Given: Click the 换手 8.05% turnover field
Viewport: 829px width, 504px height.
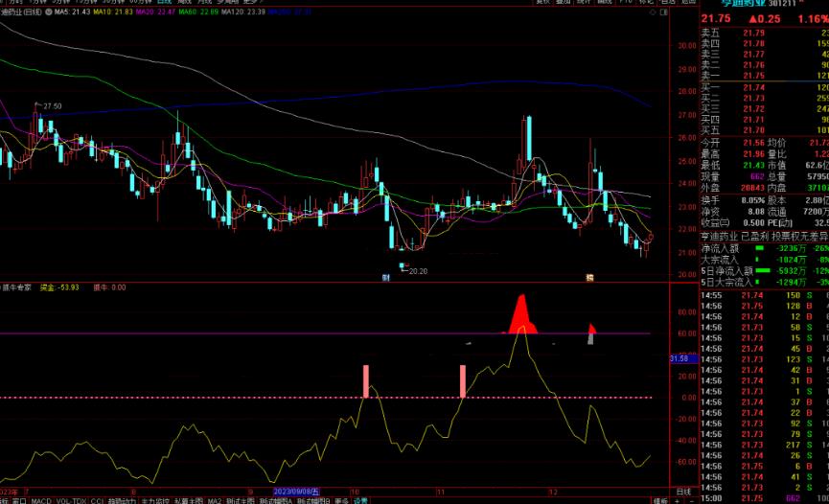Looking at the screenshot, I should (733, 200).
